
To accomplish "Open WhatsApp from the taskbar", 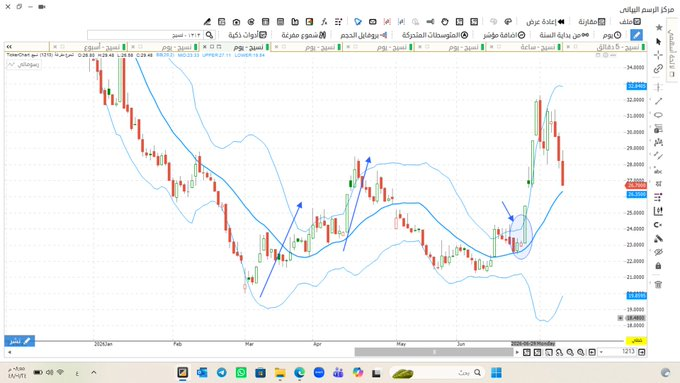I will 241,373.
